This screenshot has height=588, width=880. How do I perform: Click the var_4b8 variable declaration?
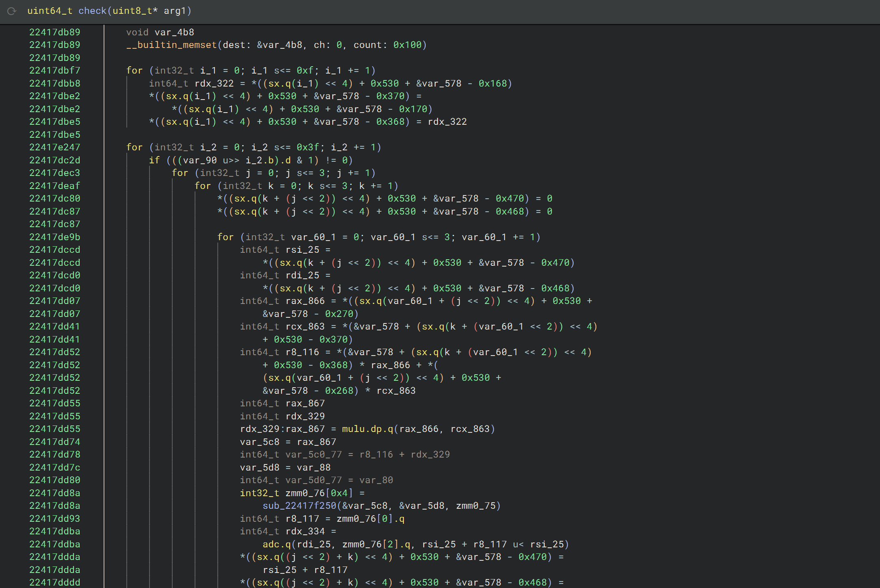pos(174,32)
